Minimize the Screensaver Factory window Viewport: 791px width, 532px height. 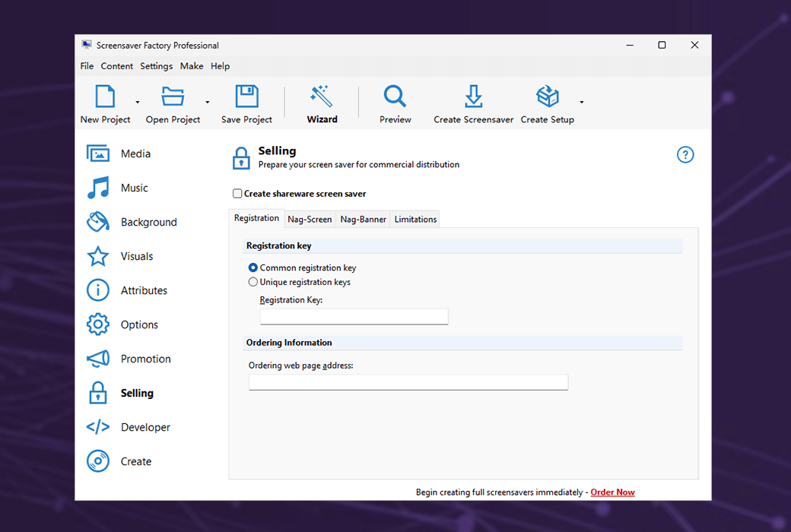pos(630,45)
